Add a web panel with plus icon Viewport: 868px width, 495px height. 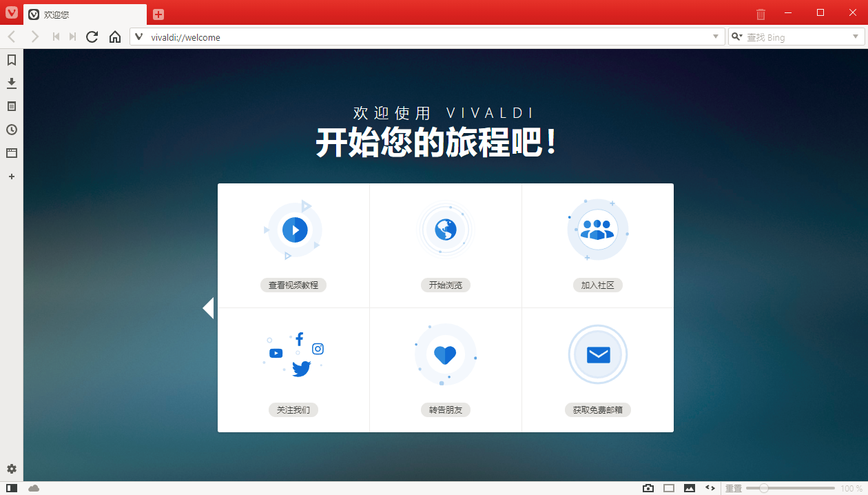tap(12, 176)
